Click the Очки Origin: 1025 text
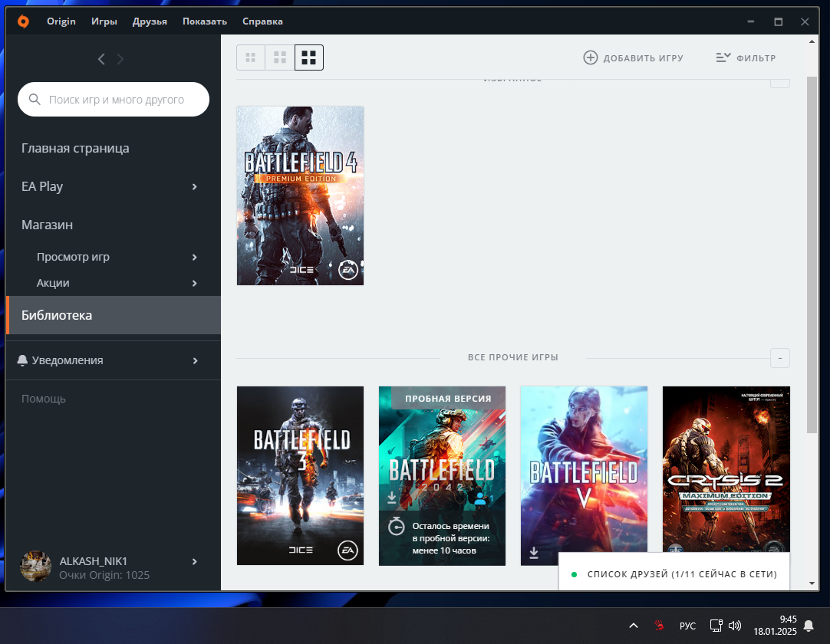 [104, 575]
